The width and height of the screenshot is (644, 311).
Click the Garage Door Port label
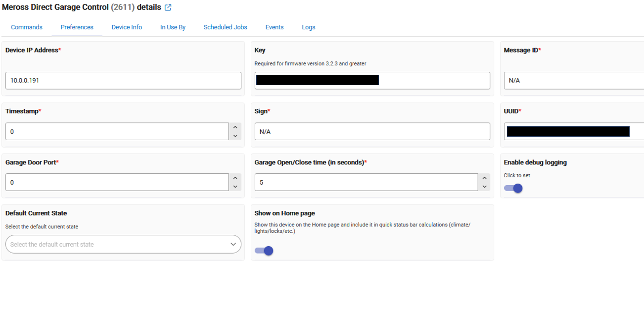click(x=32, y=162)
